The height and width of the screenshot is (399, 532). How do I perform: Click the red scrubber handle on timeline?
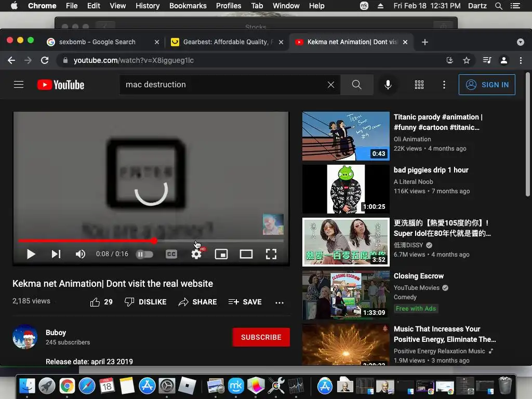coord(154,241)
